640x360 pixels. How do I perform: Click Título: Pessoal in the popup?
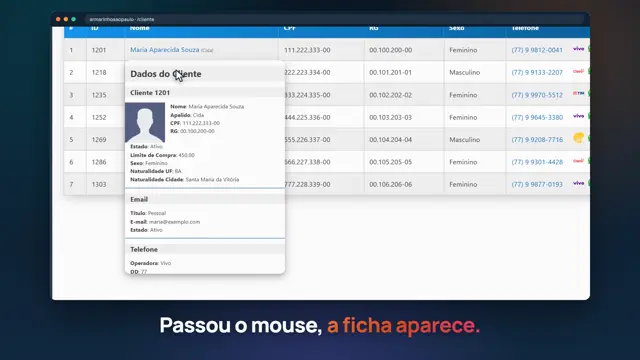[x=148, y=213]
